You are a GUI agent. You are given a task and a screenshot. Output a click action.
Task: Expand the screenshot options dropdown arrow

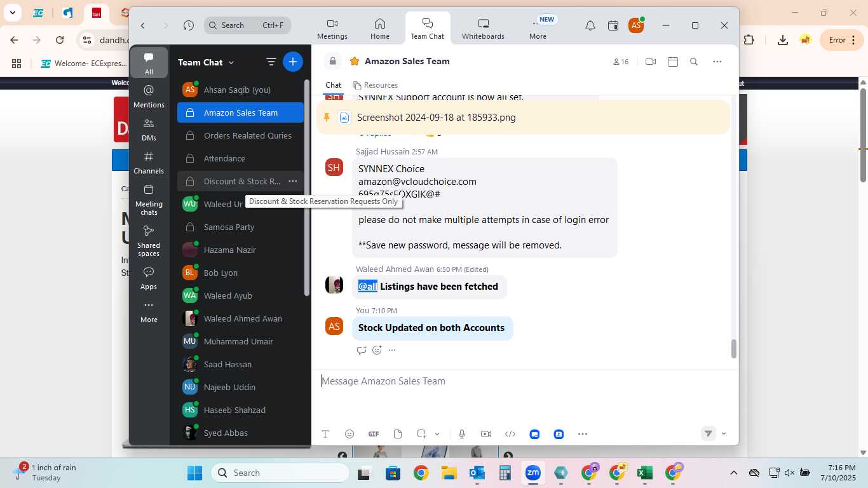pos(437,434)
